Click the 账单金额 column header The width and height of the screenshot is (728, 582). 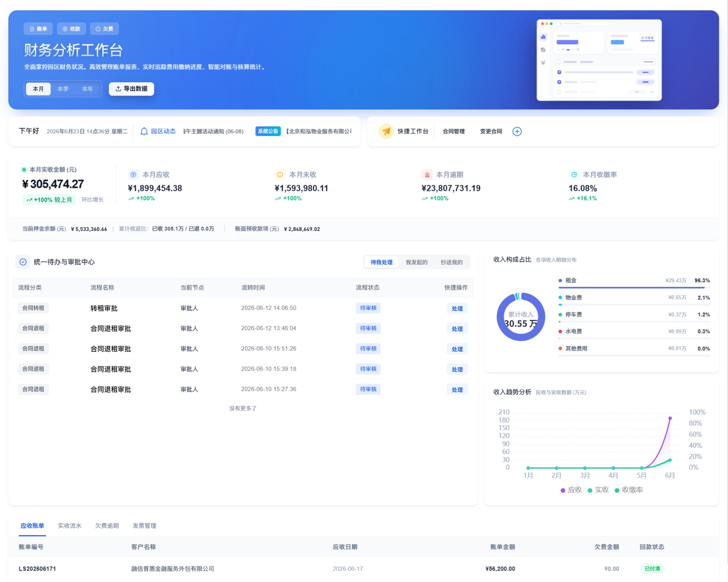[x=502, y=547]
